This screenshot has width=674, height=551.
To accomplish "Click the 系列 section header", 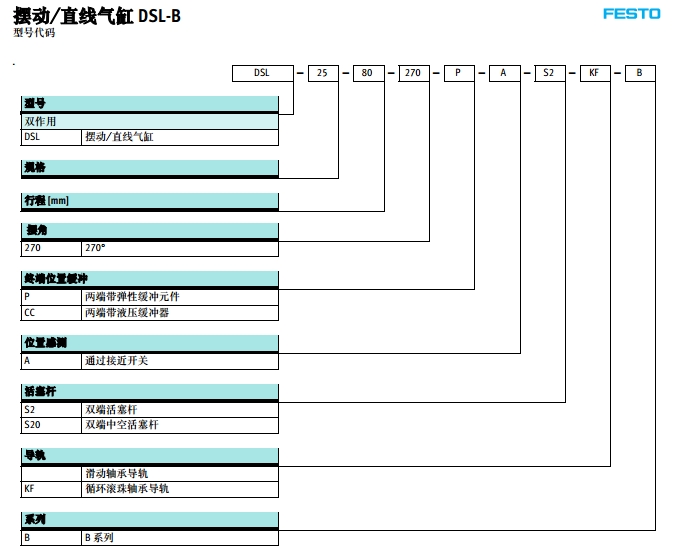I will [150, 519].
